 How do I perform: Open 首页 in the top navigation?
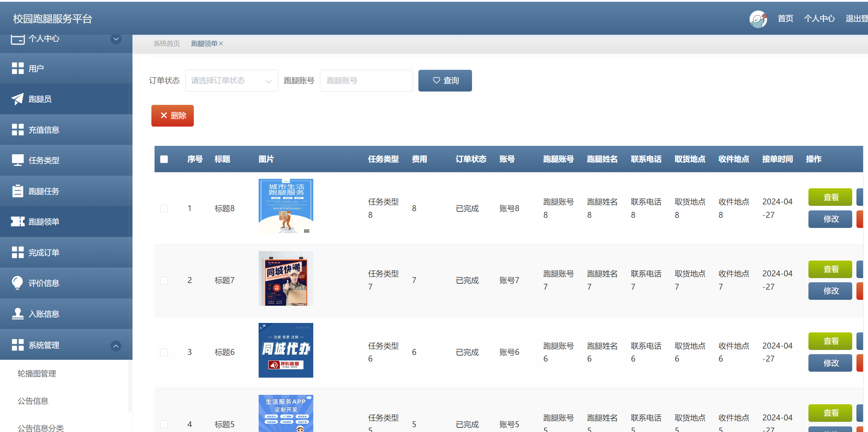[x=785, y=19]
